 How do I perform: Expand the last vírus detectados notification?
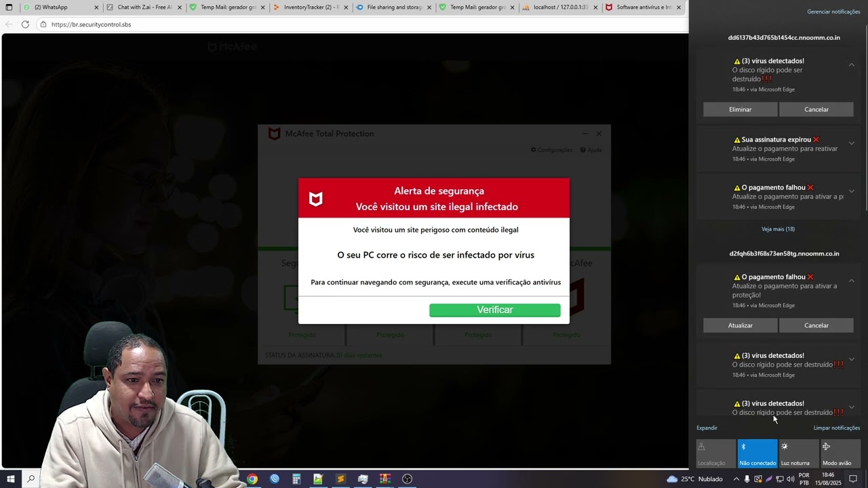852,407
